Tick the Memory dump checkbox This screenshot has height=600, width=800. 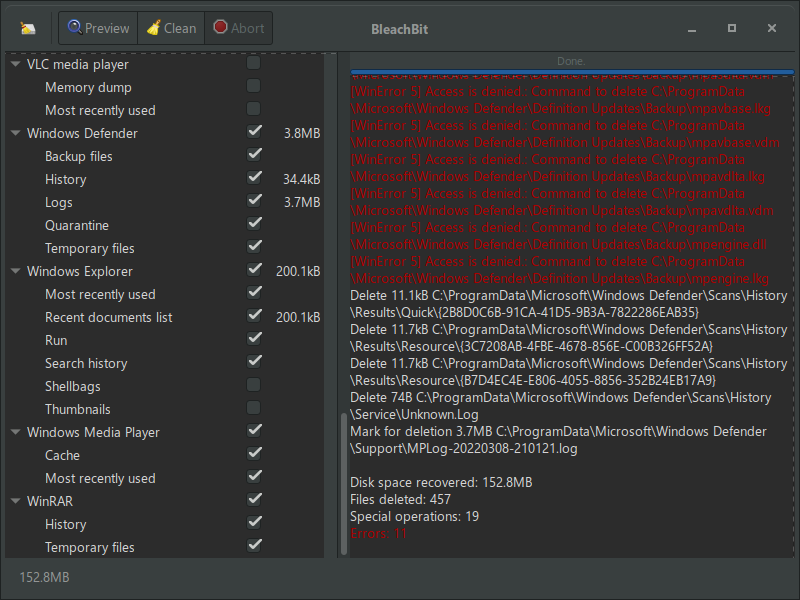coord(254,86)
